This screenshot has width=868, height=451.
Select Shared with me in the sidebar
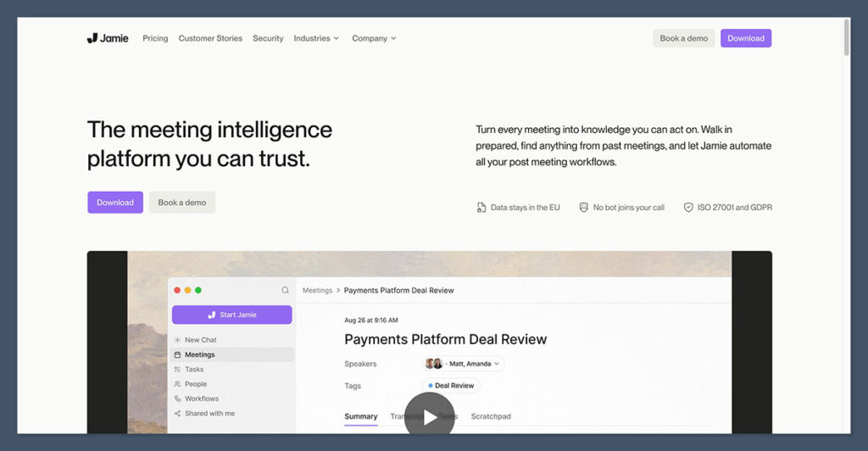click(x=232, y=414)
